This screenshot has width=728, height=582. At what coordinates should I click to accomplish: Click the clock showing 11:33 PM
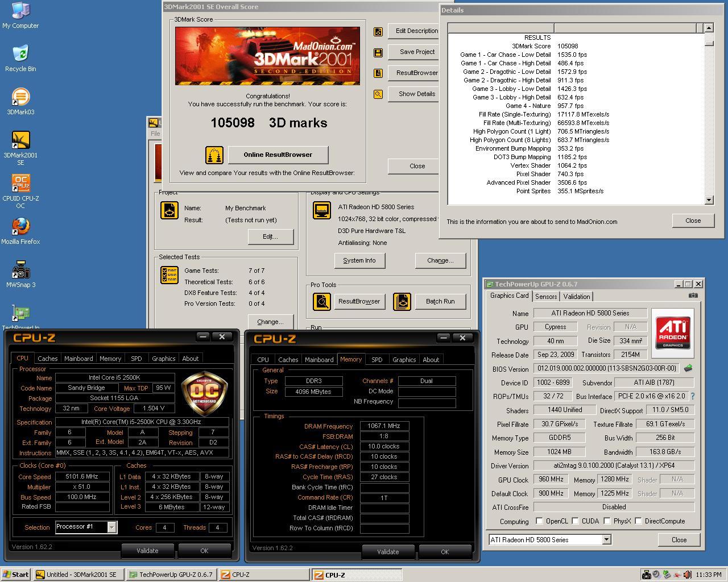[709, 575]
